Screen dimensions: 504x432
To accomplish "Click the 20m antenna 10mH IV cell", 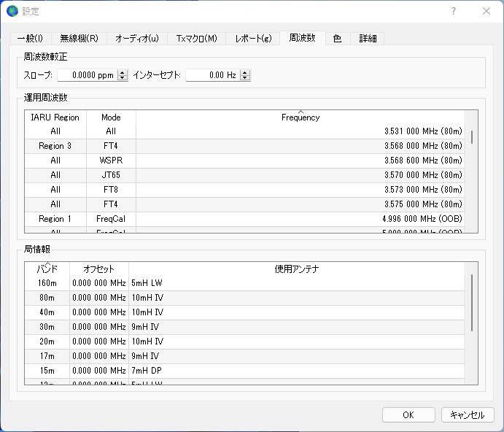I will click(x=297, y=342).
